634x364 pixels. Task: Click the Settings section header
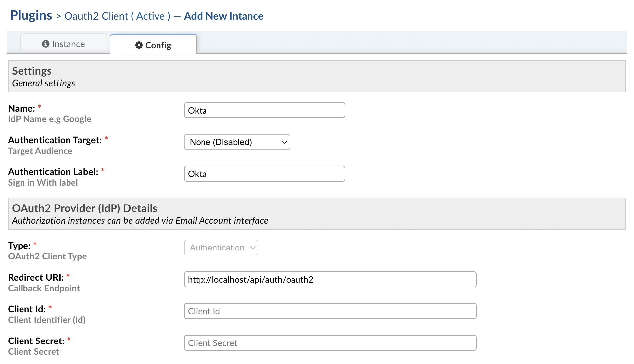31,71
